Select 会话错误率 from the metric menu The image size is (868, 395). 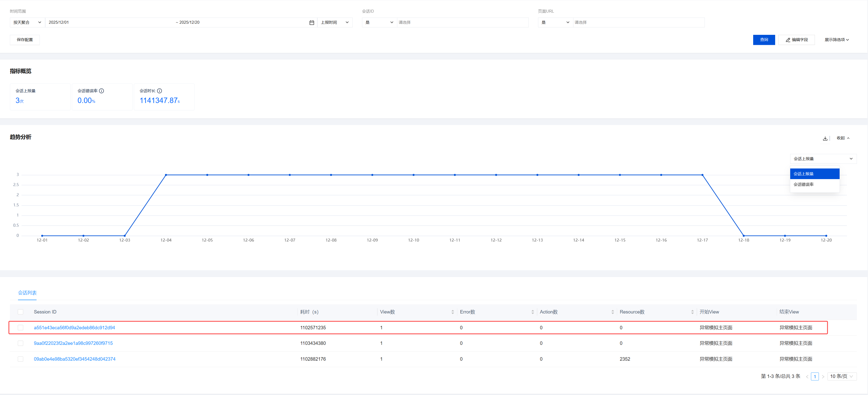803,184
